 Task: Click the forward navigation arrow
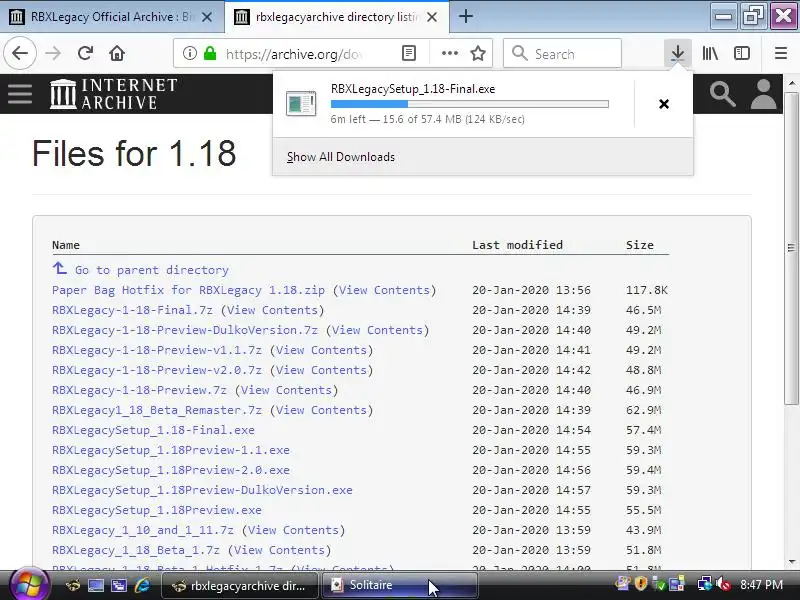53,53
